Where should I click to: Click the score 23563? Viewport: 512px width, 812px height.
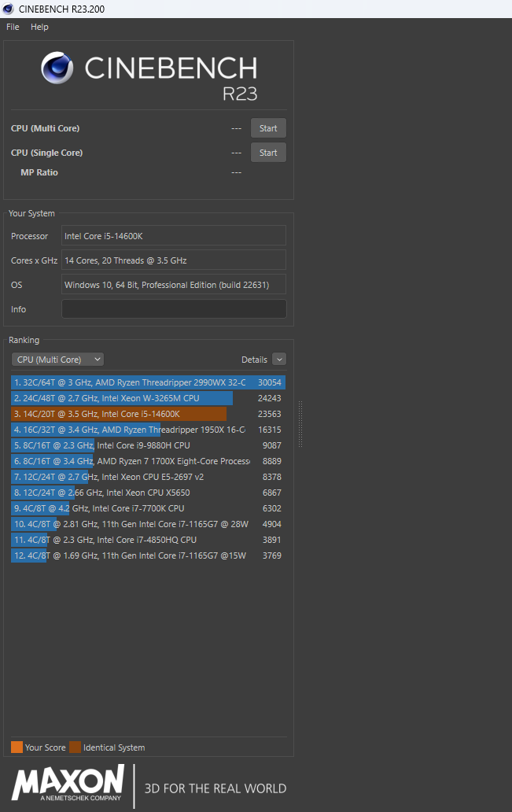point(270,415)
